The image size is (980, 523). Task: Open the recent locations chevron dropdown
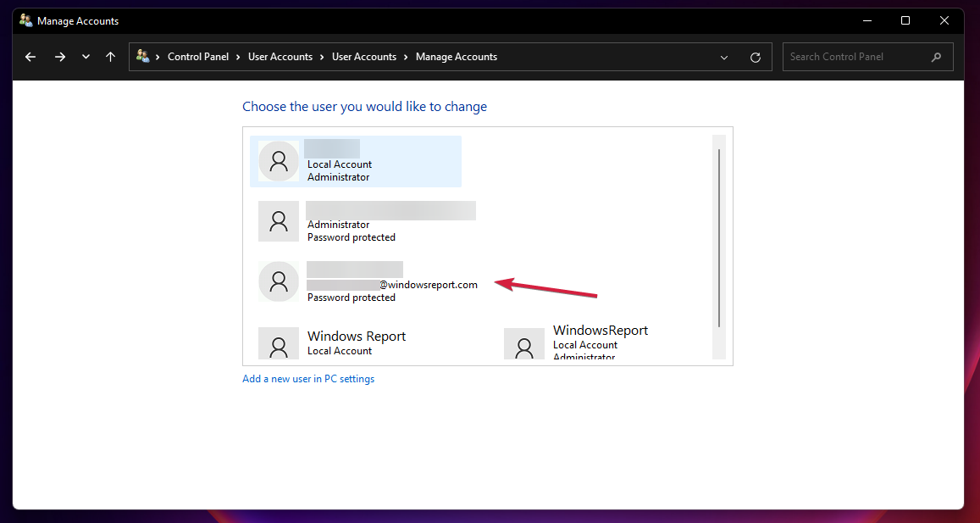click(86, 57)
